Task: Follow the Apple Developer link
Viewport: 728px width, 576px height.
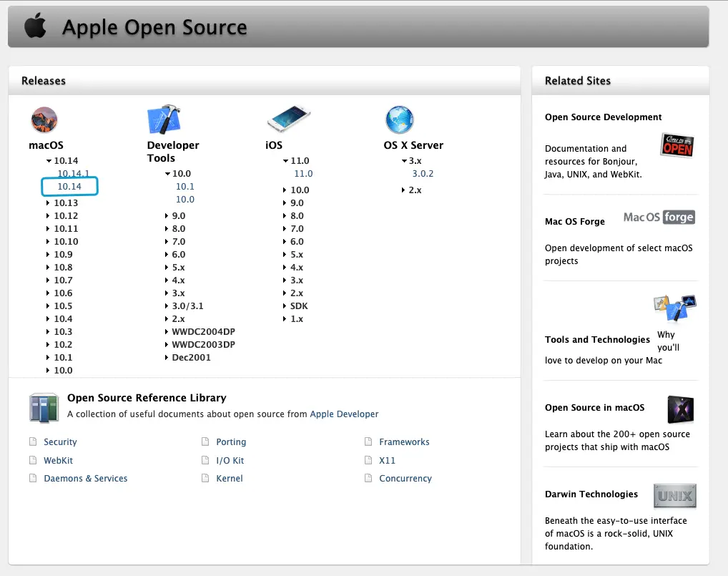Action: pyautogui.click(x=344, y=414)
